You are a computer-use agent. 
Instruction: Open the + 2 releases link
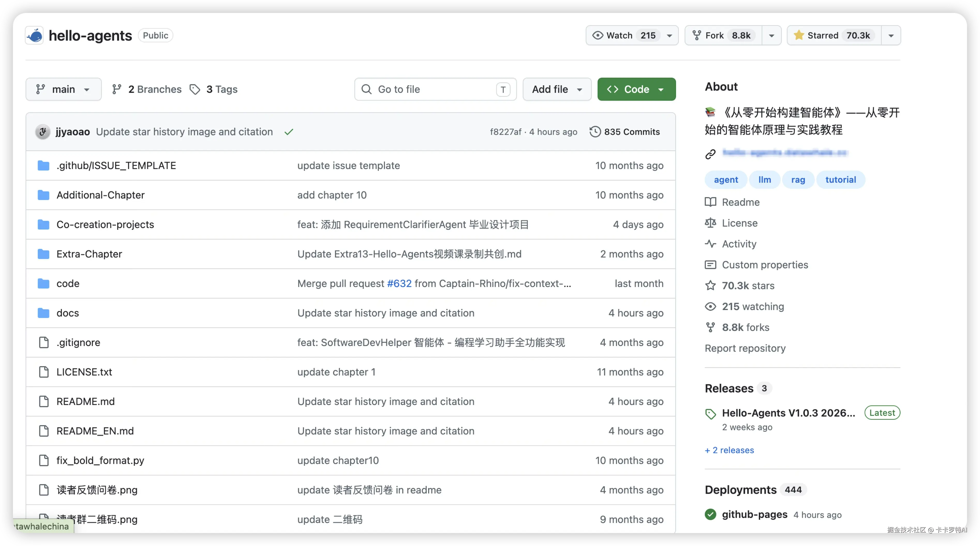pyautogui.click(x=729, y=450)
